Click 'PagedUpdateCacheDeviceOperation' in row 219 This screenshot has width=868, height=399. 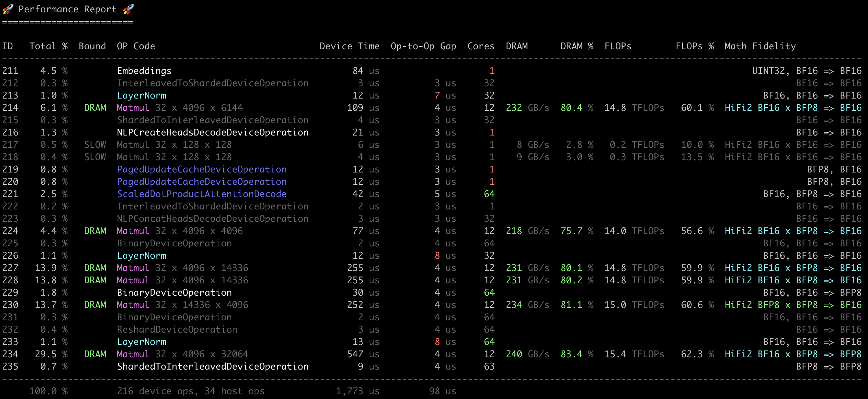coord(202,169)
